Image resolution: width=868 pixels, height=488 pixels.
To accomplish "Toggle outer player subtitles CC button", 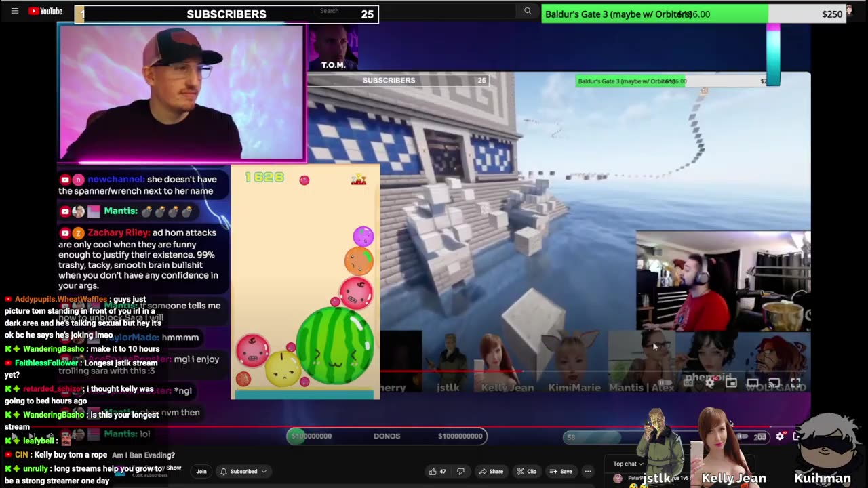I will point(761,436).
